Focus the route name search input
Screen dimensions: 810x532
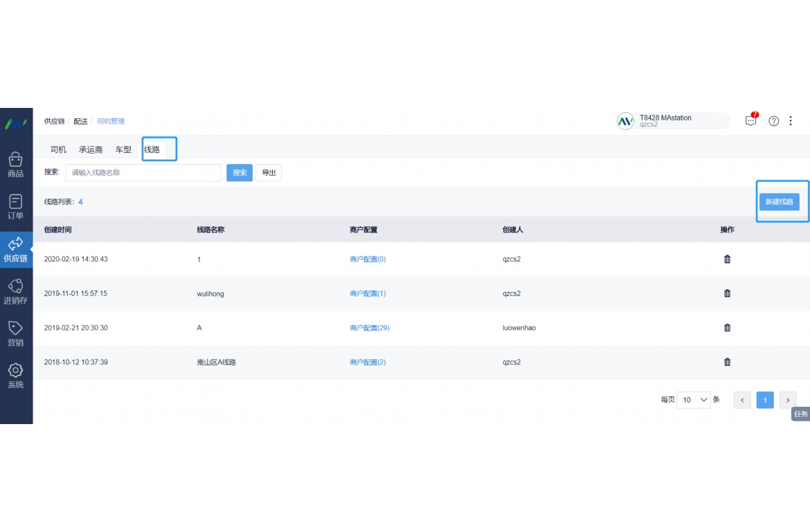(143, 173)
